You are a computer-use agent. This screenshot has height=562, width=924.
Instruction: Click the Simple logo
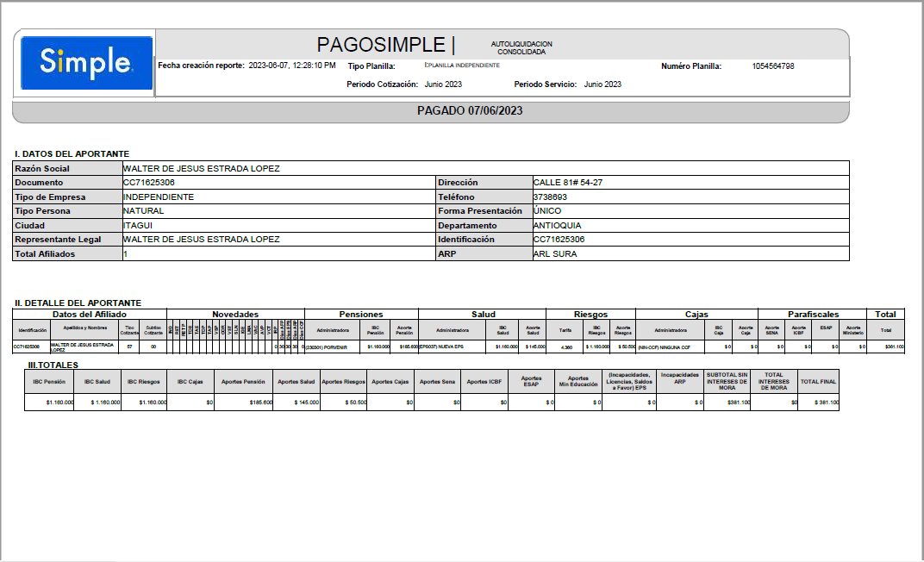[x=85, y=63]
